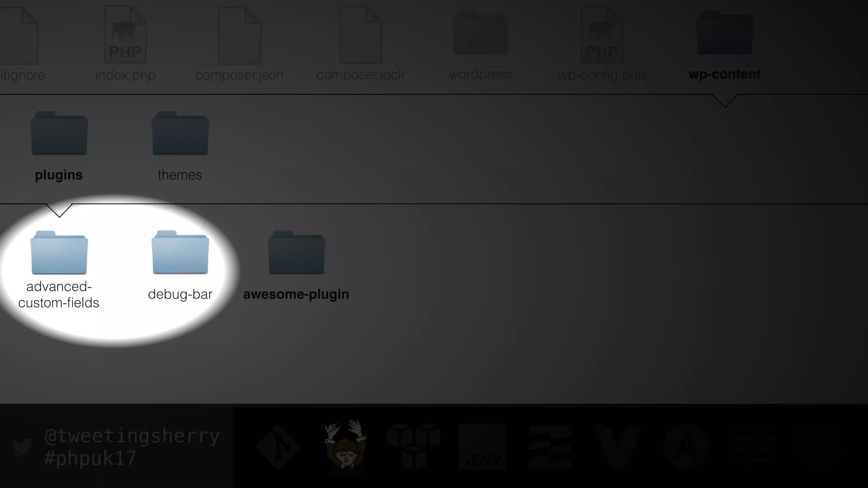The image size is (868, 488).
Task: Click the stacked boxes logo
Action: (414, 446)
